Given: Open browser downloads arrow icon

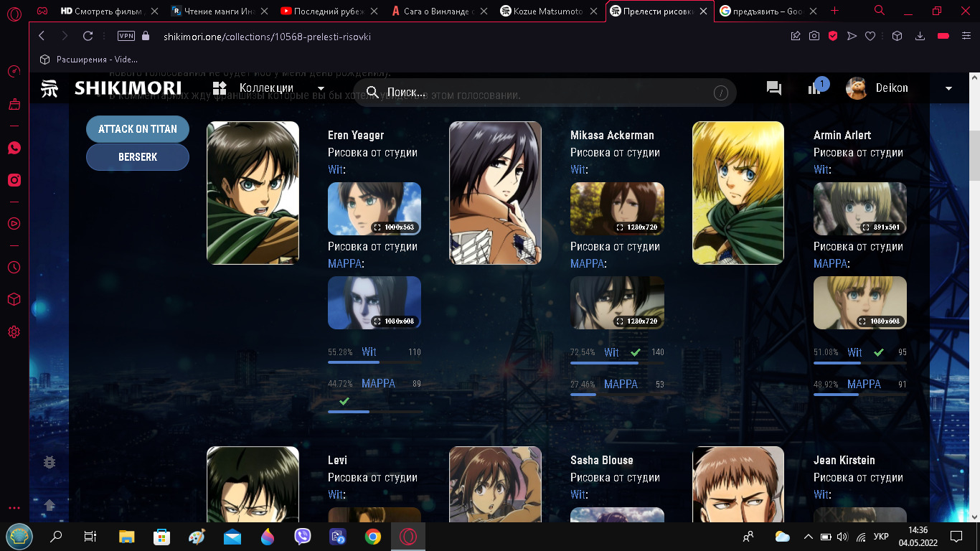Looking at the screenshot, I should point(920,36).
